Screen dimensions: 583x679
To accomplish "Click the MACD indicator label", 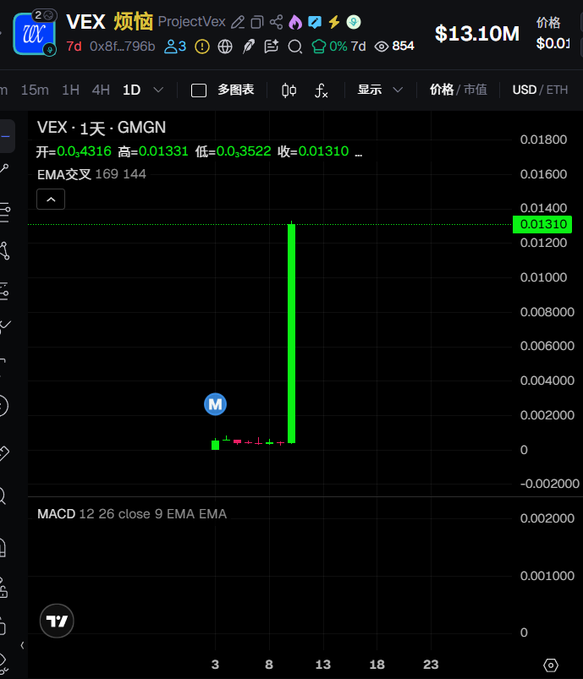I will (56, 514).
